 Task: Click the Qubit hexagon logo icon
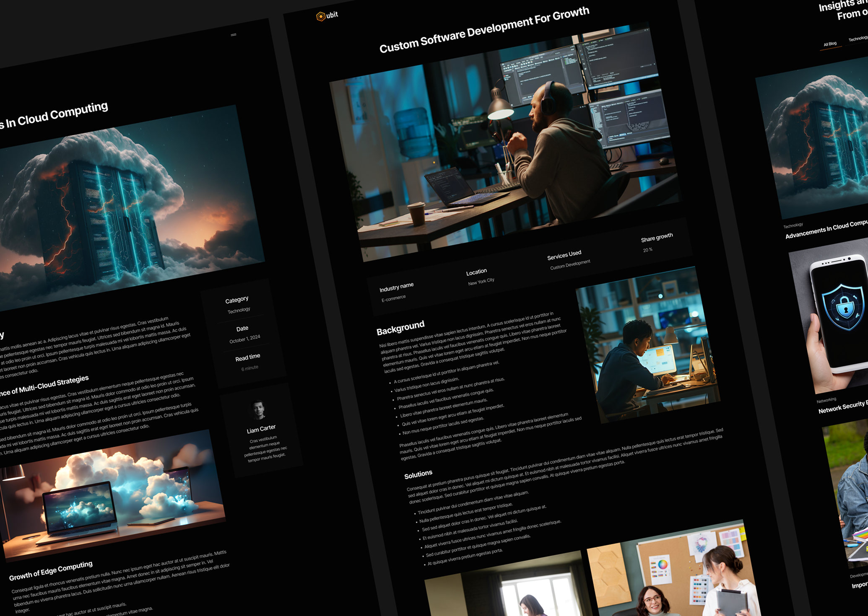(x=321, y=17)
